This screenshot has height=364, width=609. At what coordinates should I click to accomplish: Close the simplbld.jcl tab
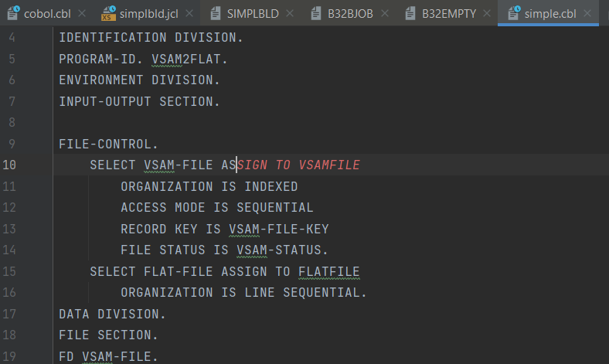pyautogui.click(x=189, y=13)
